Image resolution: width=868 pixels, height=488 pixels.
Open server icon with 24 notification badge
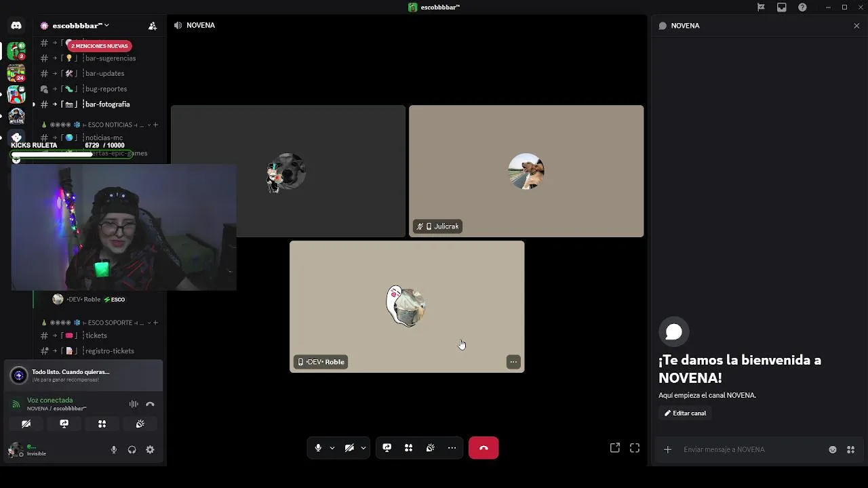click(16, 73)
